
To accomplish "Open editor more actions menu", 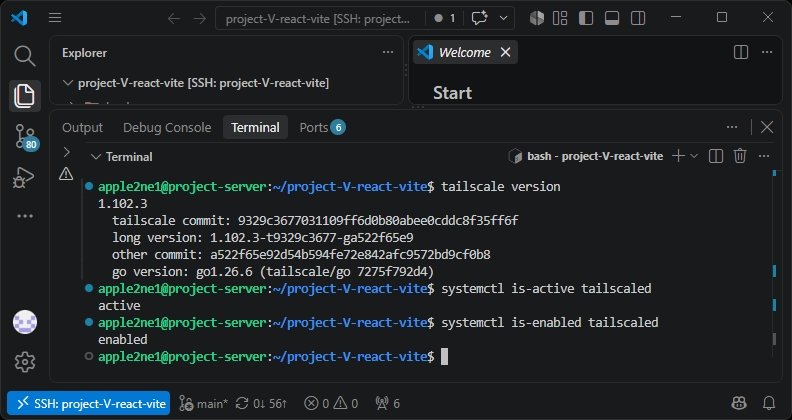I will tap(767, 52).
